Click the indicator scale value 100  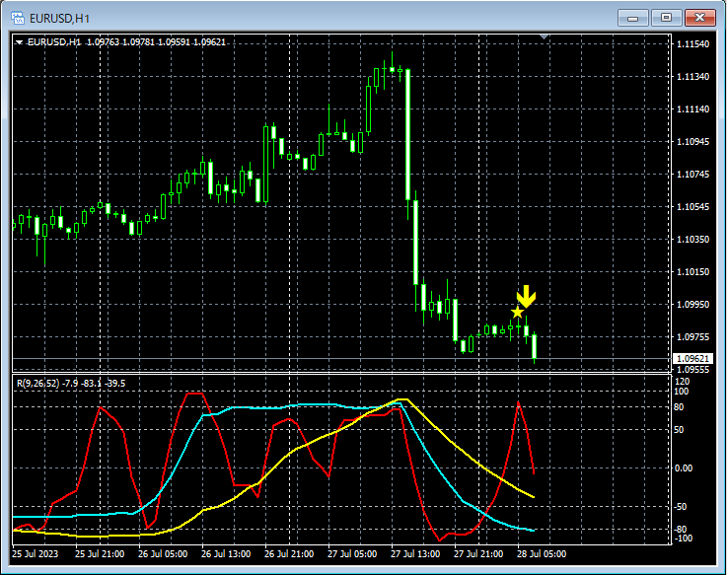[x=681, y=392]
